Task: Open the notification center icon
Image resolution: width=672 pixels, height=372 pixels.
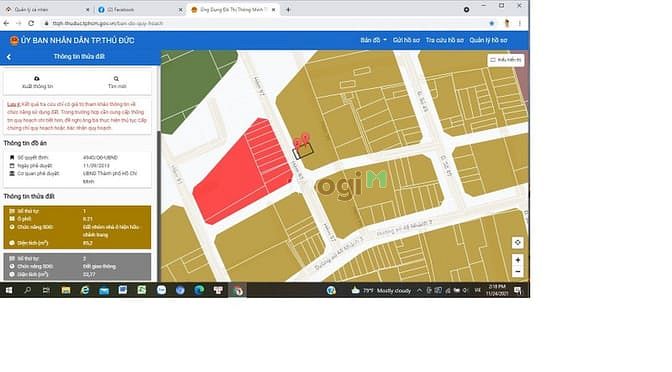Action: (x=518, y=291)
